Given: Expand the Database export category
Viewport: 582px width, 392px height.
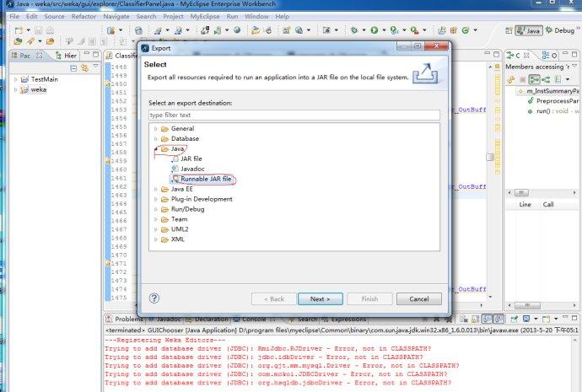Looking at the screenshot, I should pyautogui.click(x=156, y=139).
